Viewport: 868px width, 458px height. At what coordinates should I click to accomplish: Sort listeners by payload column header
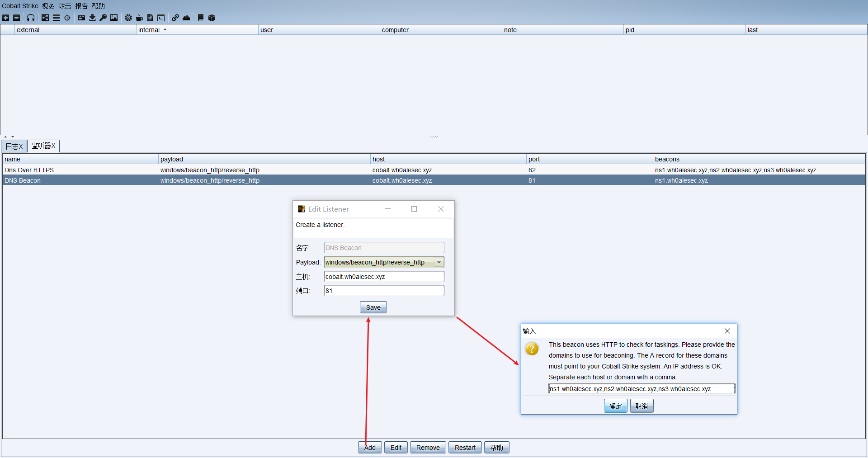coord(264,159)
